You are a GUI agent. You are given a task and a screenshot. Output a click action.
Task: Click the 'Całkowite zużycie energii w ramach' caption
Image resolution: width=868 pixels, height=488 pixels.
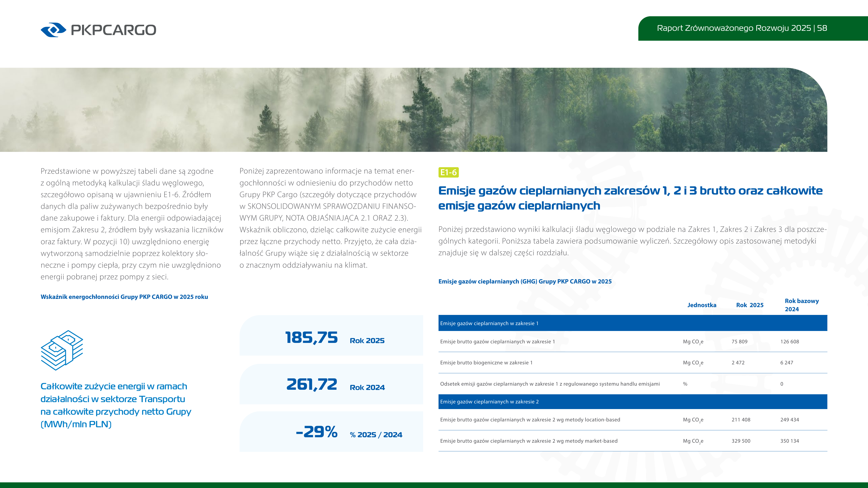coord(116,405)
